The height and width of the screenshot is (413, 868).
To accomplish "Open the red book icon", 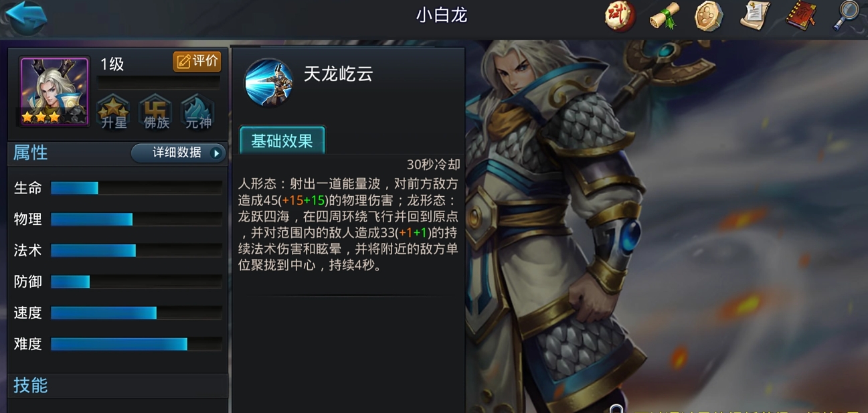I will pyautogui.click(x=800, y=16).
